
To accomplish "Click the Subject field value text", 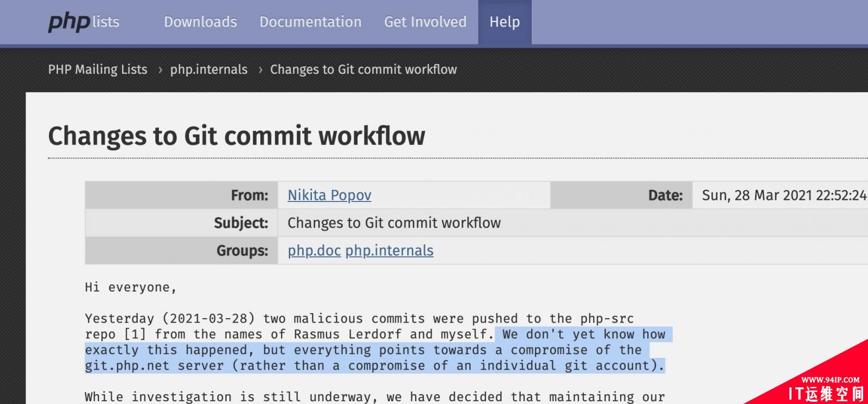I will tap(394, 223).
